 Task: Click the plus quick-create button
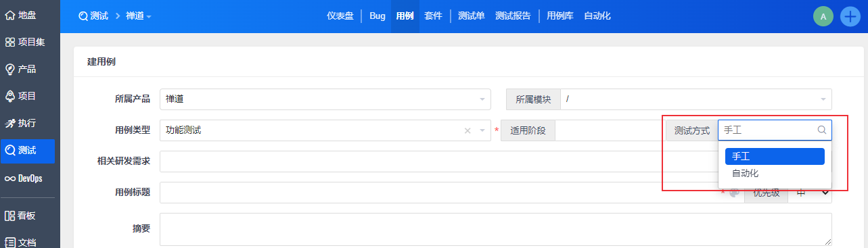[x=850, y=17]
